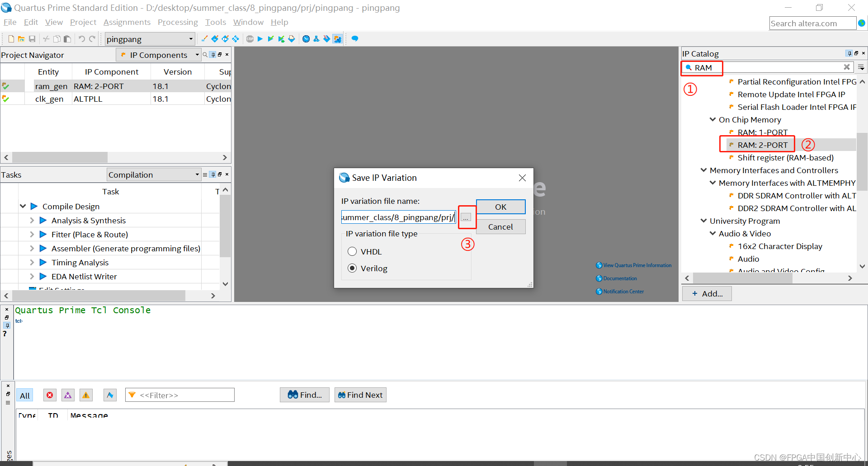Viewport: 868px width, 466px height.
Task: Open the Notification Center link
Action: (x=623, y=292)
